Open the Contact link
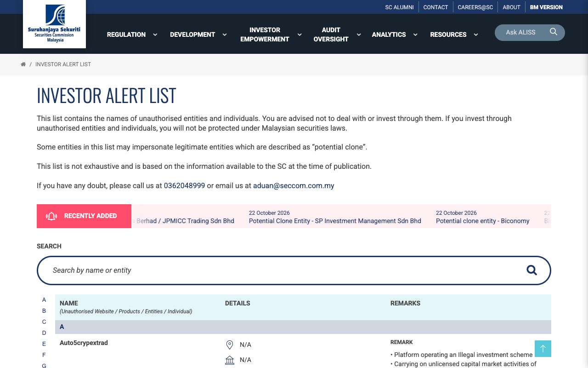Screen dimensions: 588x368 [435, 7]
